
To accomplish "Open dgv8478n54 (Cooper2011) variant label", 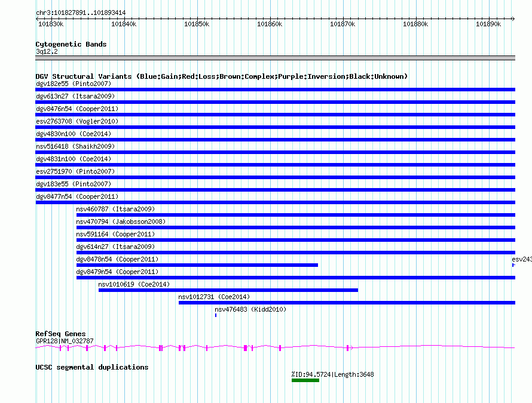I will [117, 259].
